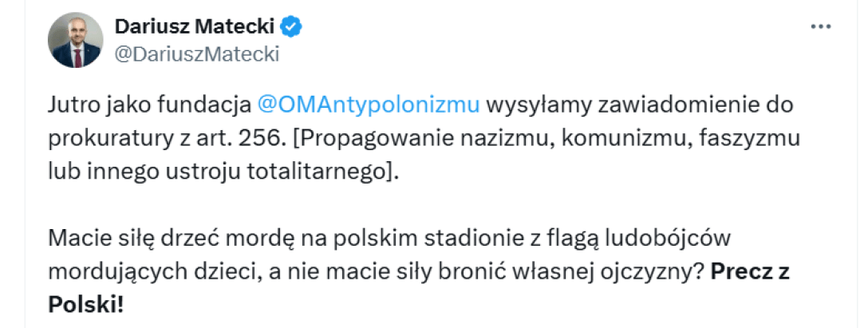Open Dariusz Matecki's profile avatar photo
Image resolution: width=868 pixels, height=328 pixels.
[76, 41]
